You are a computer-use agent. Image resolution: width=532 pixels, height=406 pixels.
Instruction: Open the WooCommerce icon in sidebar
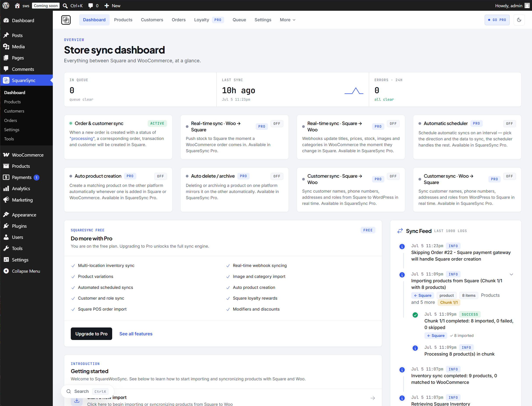6,155
